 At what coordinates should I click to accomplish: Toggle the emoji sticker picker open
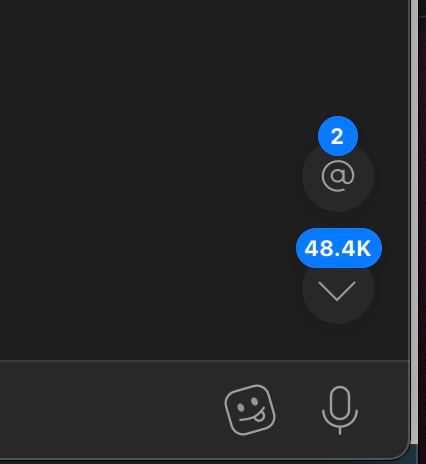250,410
